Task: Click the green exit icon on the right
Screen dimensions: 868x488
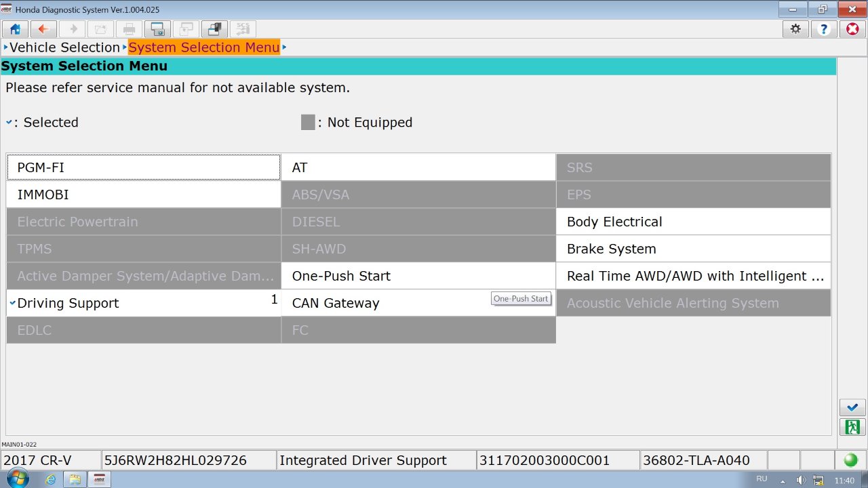Action: pos(852,427)
